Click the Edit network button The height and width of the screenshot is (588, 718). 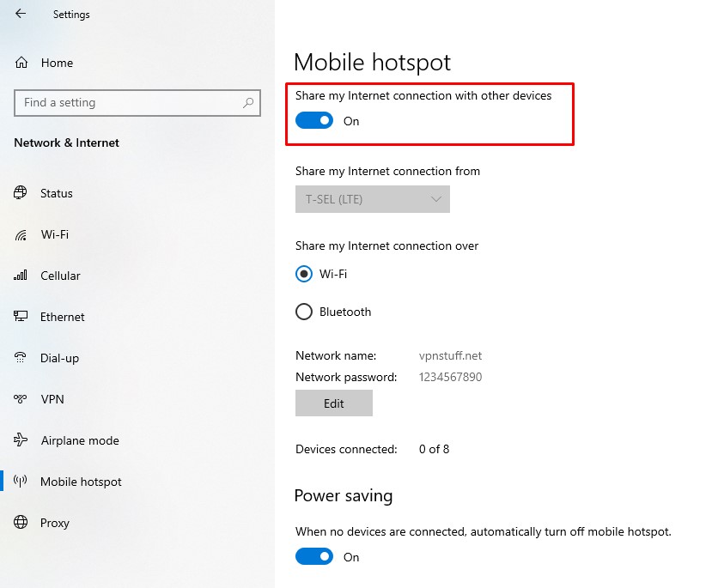click(x=334, y=403)
